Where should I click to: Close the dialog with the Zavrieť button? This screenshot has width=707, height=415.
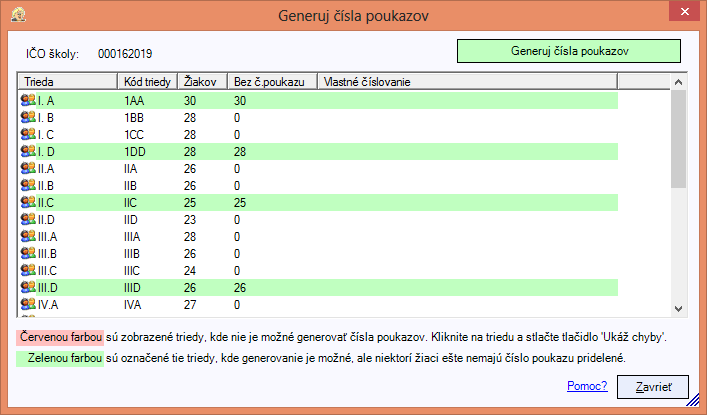[653, 387]
